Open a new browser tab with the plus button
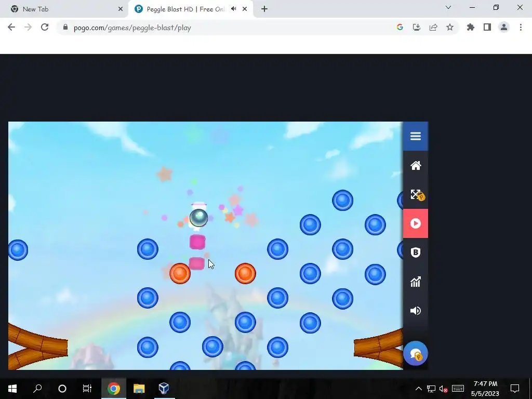This screenshot has height=399, width=532. coord(264,9)
